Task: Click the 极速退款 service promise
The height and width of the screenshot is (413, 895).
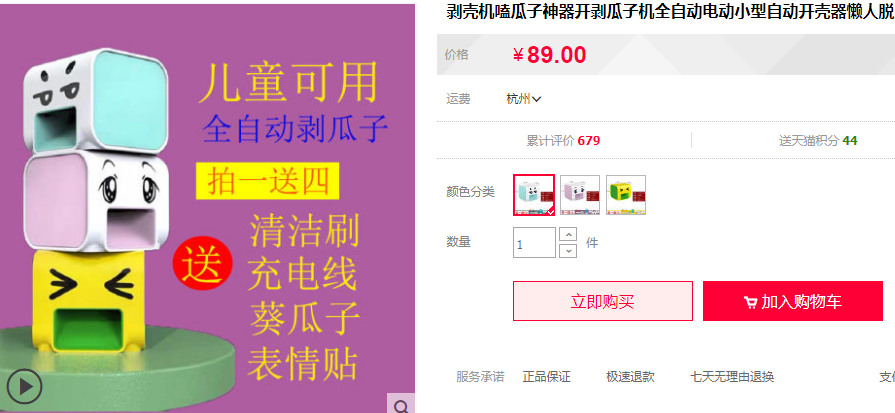Action: [630, 376]
